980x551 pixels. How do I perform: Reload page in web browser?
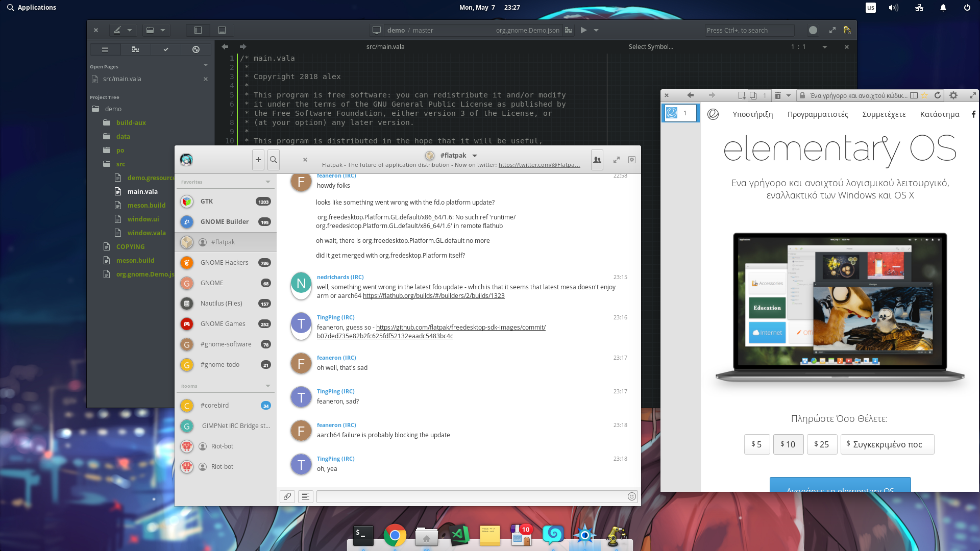[x=938, y=95]
